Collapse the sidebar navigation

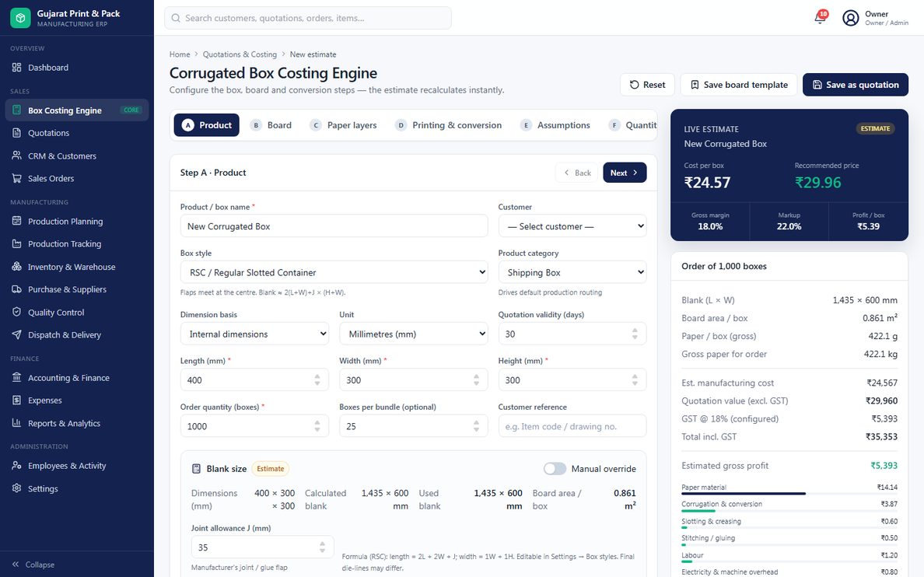33,564
